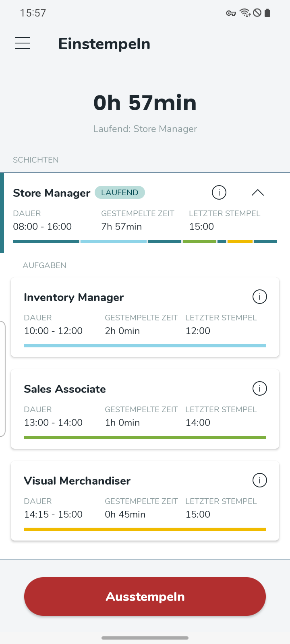Show info for Sales Associate task
Screen dimensions: 290x644
pyautogui.click(x=260, y=388)
